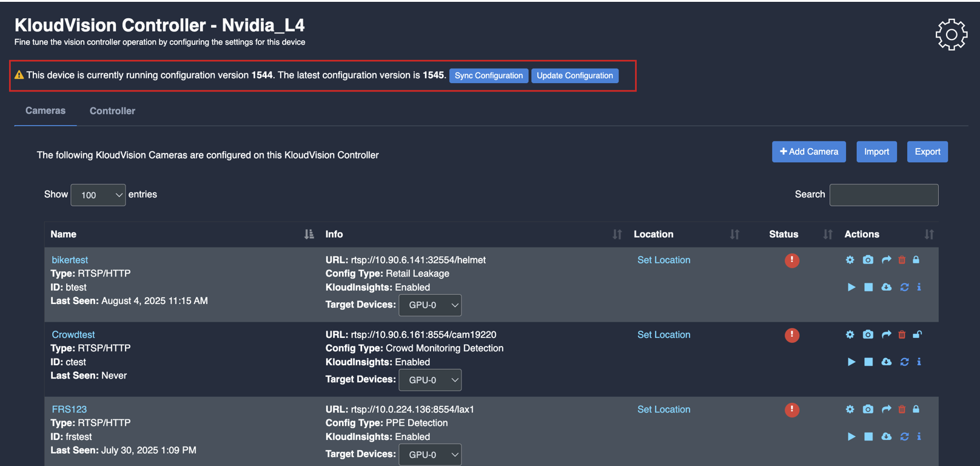The height and width of the screenshot is (466, 980).
Task: Click Set Location for Crowdtest
Action: 663,334
